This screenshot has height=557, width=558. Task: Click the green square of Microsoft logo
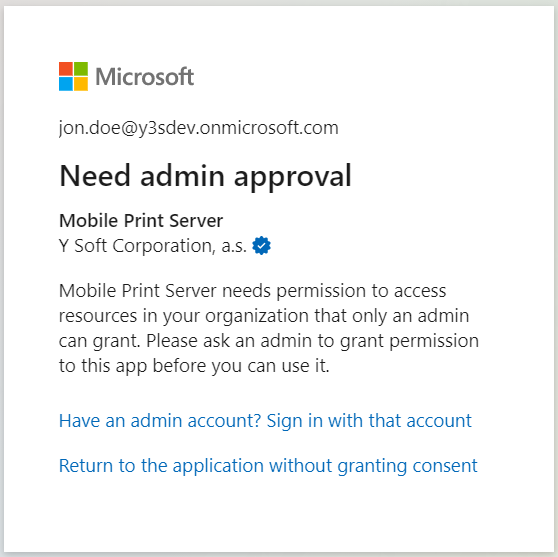pyautogui.click(x=81, y=69)
